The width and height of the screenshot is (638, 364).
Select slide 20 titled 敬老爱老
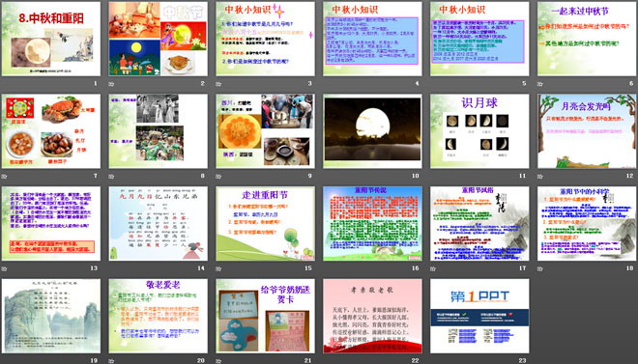point(158,316)
